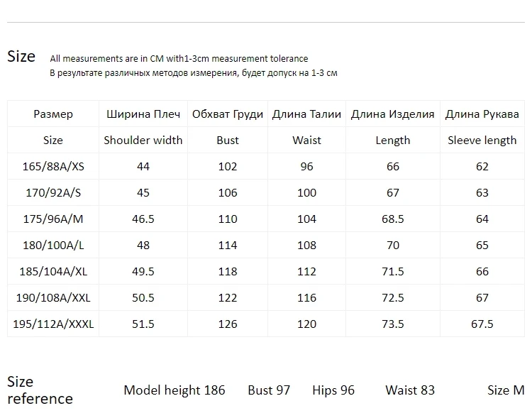Select the 190/108A/XXL size cell
Viewport: 532px width, 418px height.
[x=53, y=298]
